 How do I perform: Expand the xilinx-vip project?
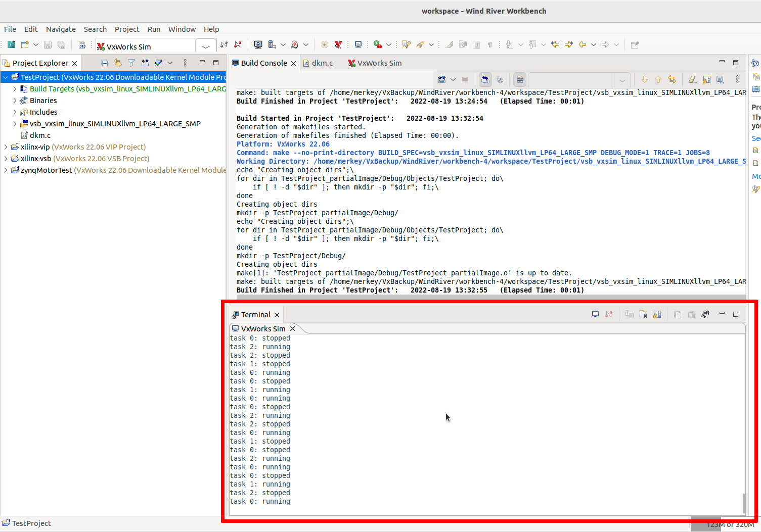pos(6,147)
